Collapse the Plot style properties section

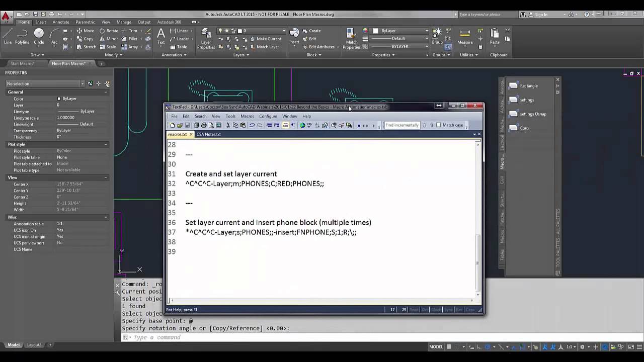106,144
